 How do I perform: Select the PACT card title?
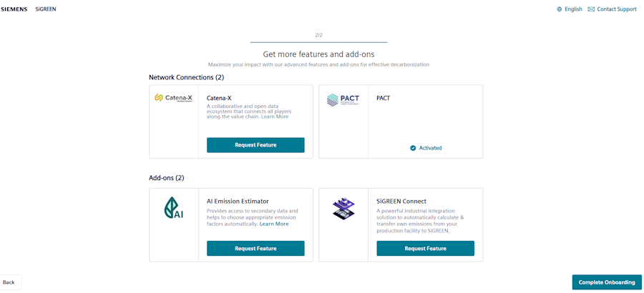click(384, 98)
